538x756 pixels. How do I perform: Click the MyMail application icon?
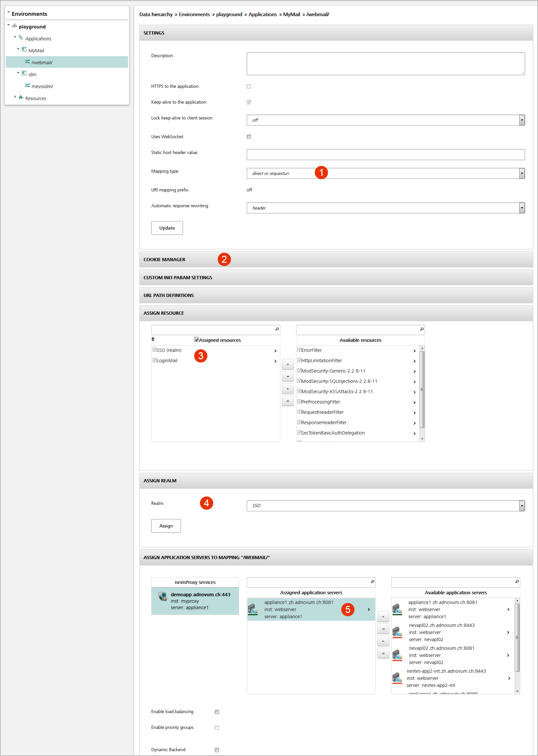click(x=24, y=49)
